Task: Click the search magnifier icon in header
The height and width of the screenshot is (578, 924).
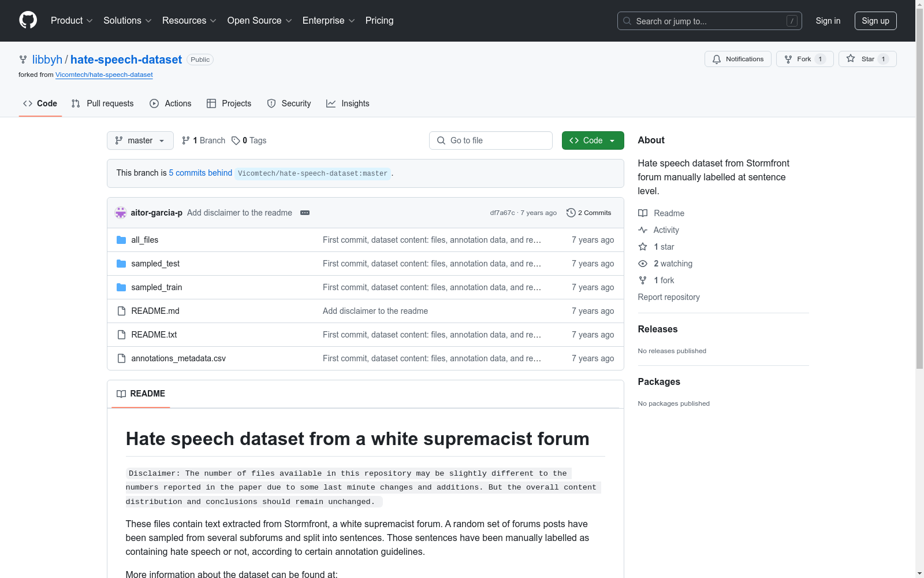Action: pyautogui.click(x=627, y=21)
